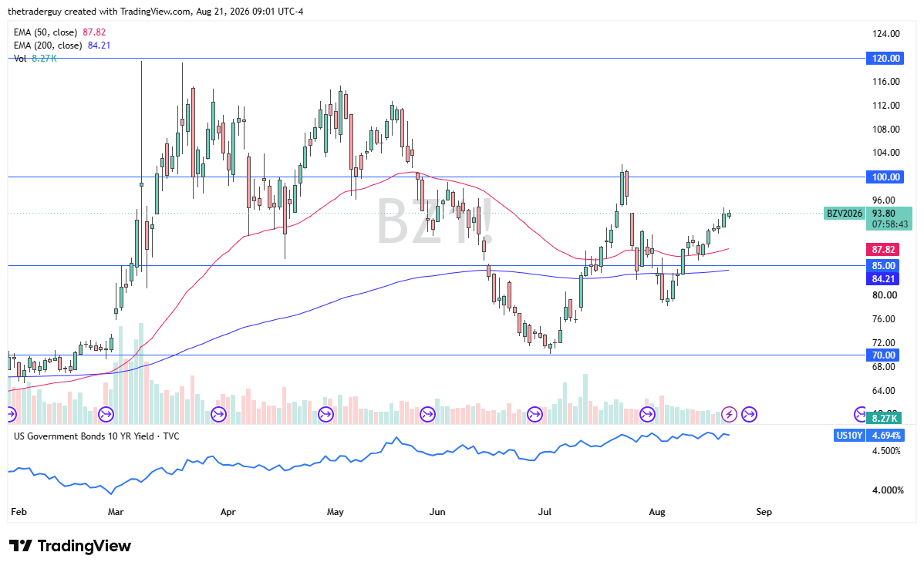Click the Jun label on time axis
Screen dimensions: 924x569
pyautogui.click(x=437, y=512)
